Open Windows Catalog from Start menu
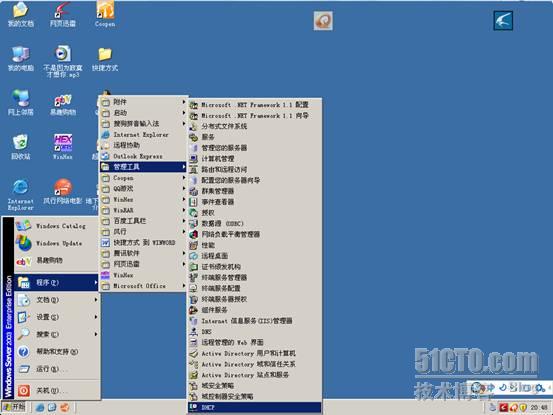The image size is (553, 415). coord(56,226)
